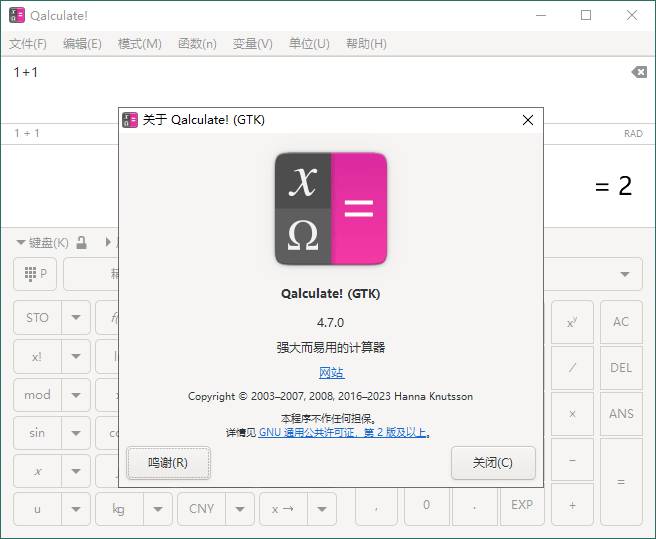This screenshot has height=539, width=656.
Task: Click the version number 4.7.0
Action: [x=331, y=323]
